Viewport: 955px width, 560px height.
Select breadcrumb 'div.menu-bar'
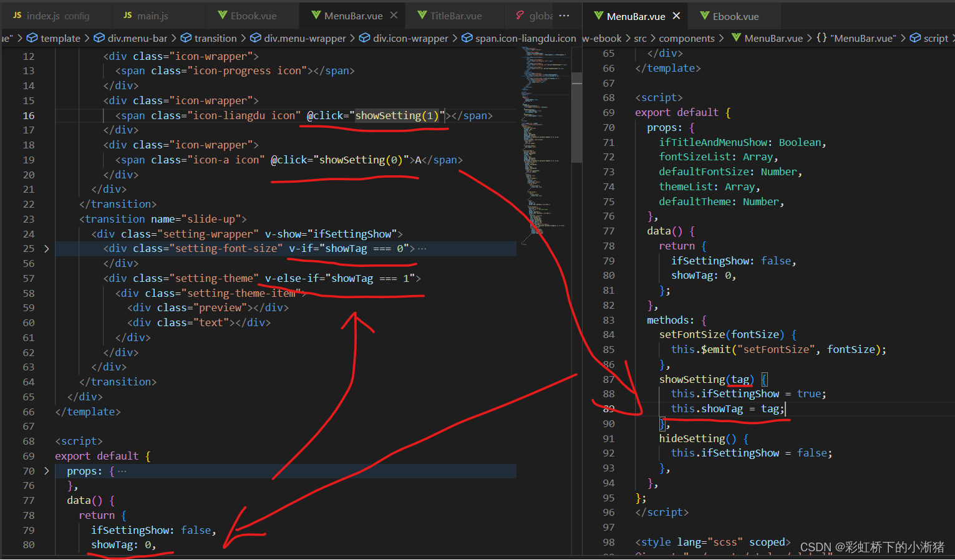(x=131, y=38)
